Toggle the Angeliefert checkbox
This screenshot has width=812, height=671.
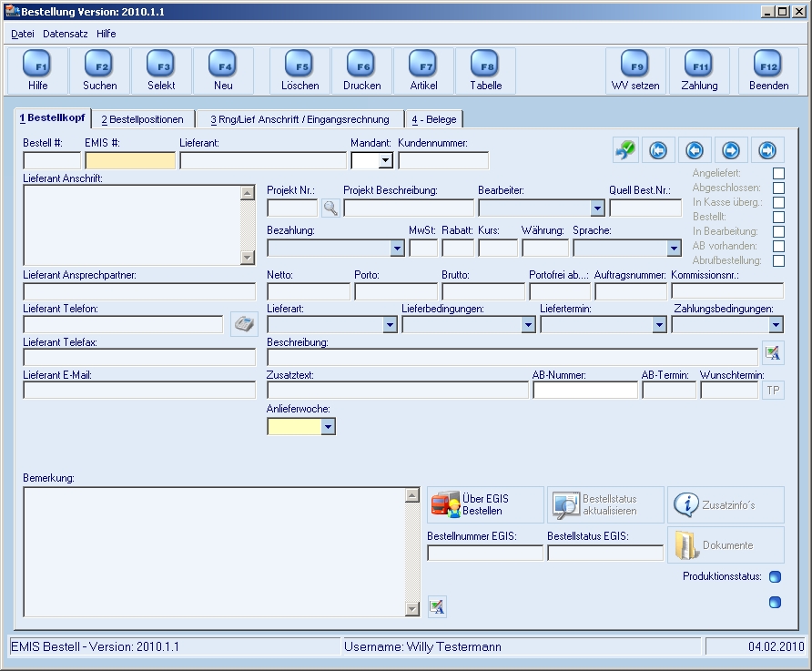click(x=778, y=174)
